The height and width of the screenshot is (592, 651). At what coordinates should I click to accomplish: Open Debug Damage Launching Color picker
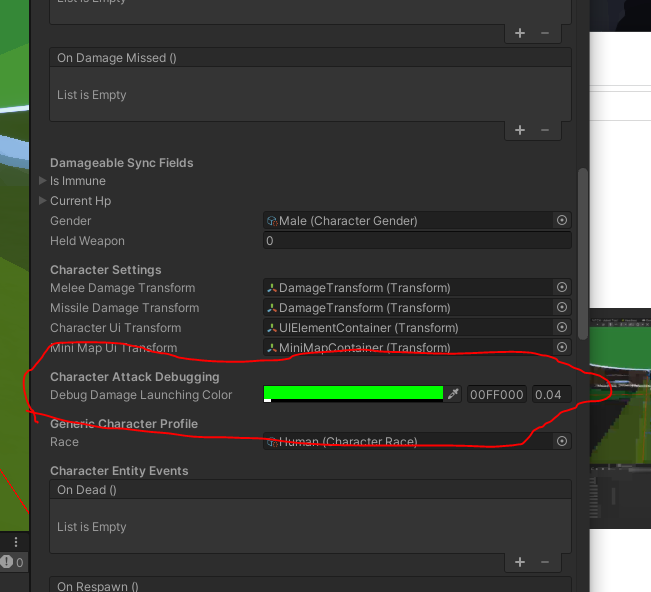(x=353, y=394)
